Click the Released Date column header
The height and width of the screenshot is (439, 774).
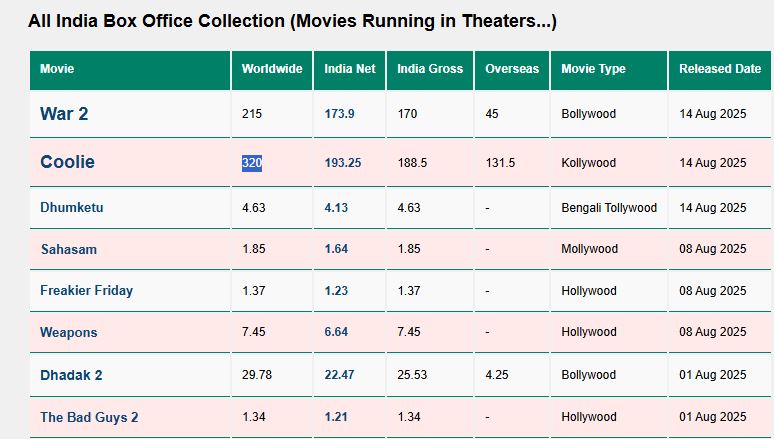[x=720, y=69]
